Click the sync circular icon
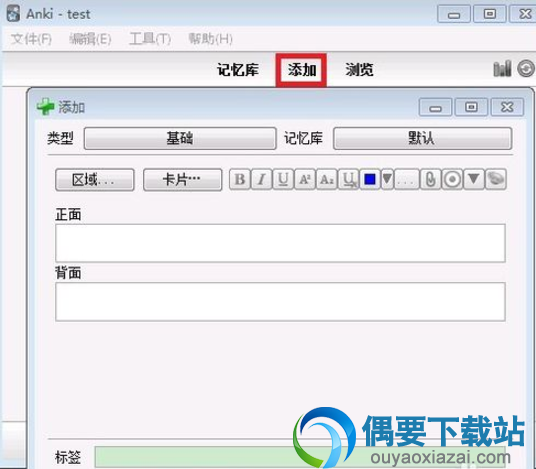The image size is (536, 469). click(526, 68)
